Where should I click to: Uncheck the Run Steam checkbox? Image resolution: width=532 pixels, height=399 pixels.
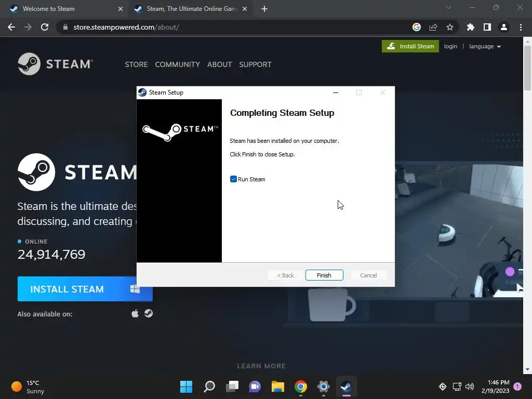[233, 179]
